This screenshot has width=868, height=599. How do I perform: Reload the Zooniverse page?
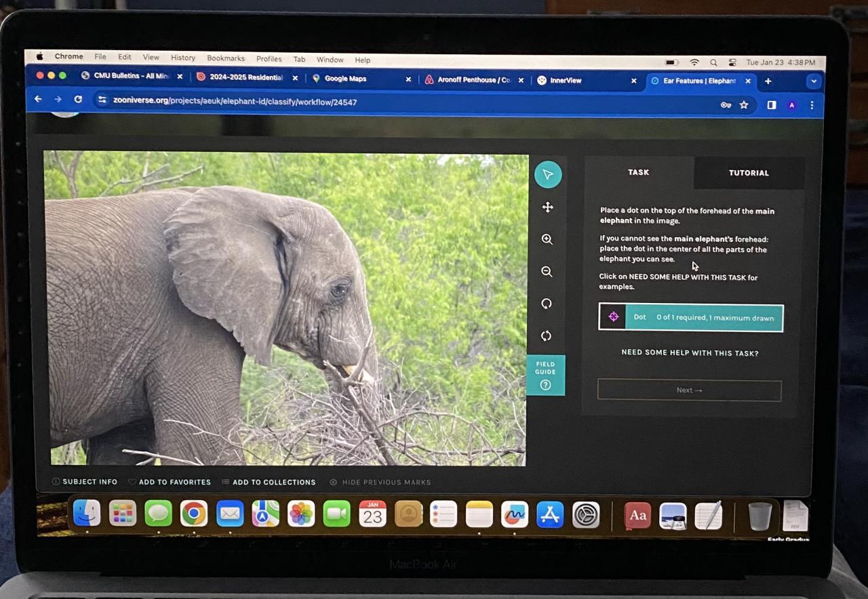[78, 100]
